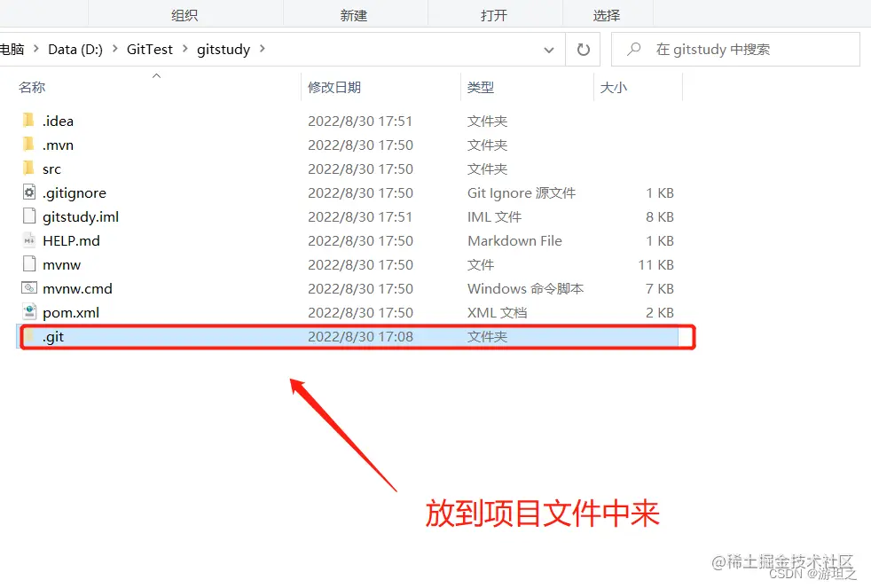Viewport: 871px width, 588px height.
Task: Sort by 修改日期 column header
Action: pos(334,87)
